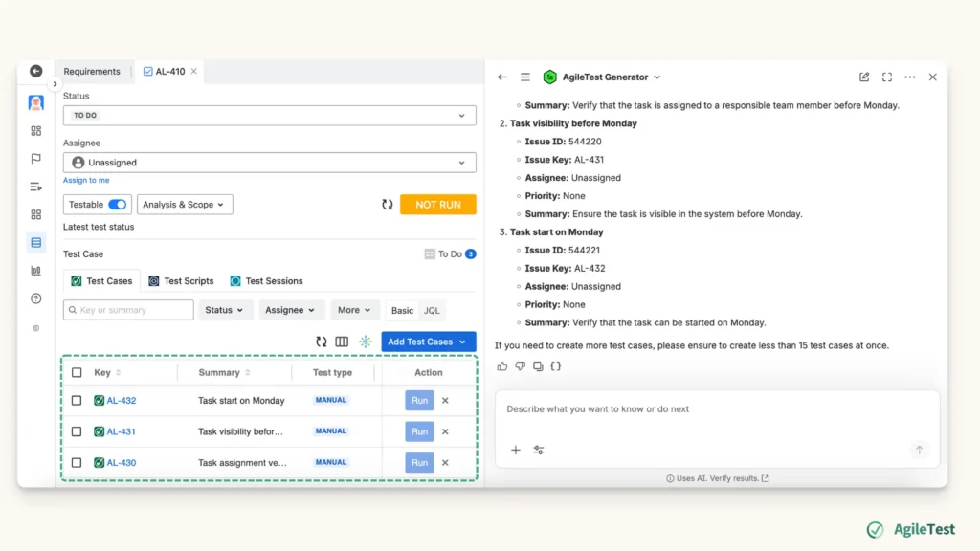Click the Assign to me link
This screenshot has height=551, width=980.
(x=86, y=180)
